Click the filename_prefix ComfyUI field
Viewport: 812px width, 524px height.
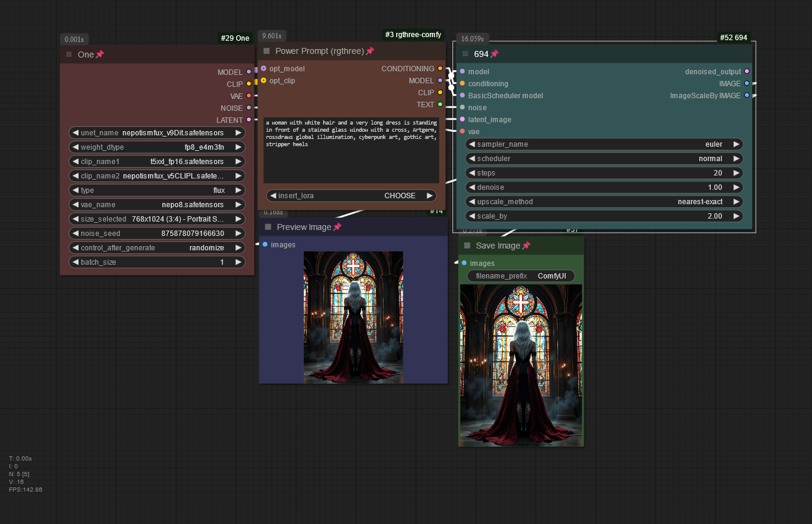520,276
